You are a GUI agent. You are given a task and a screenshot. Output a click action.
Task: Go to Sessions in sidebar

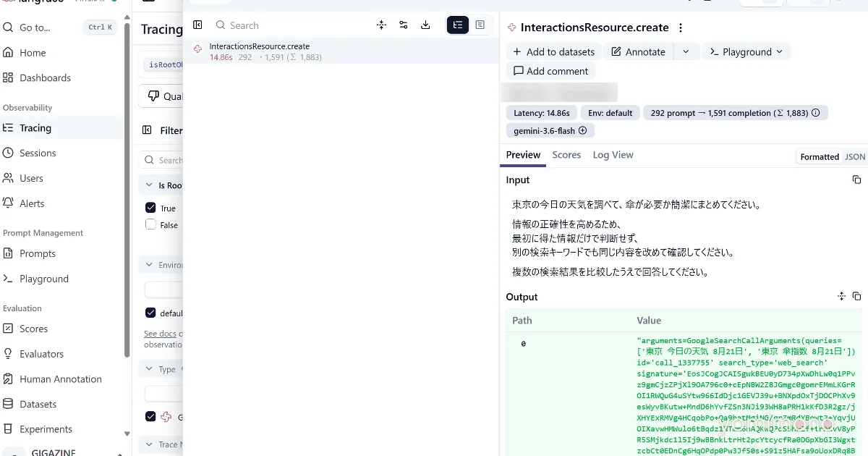(38, 153)
